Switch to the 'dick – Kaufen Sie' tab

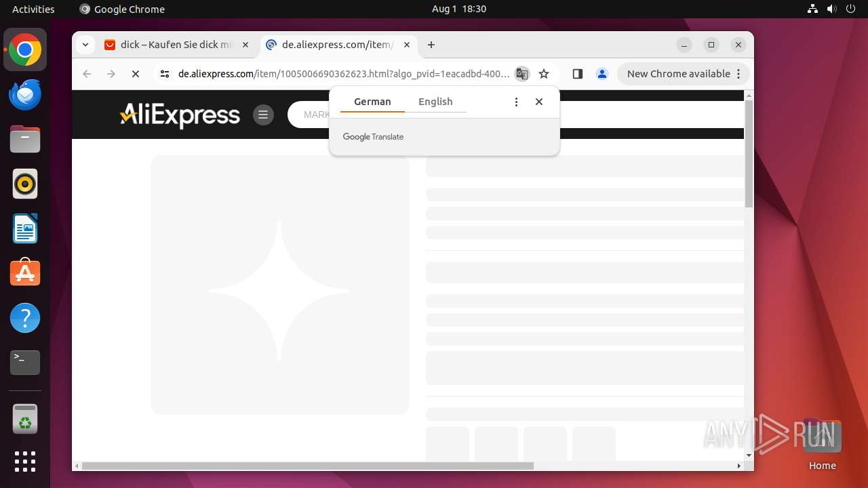pyautogui.click(x=176, y=45)
